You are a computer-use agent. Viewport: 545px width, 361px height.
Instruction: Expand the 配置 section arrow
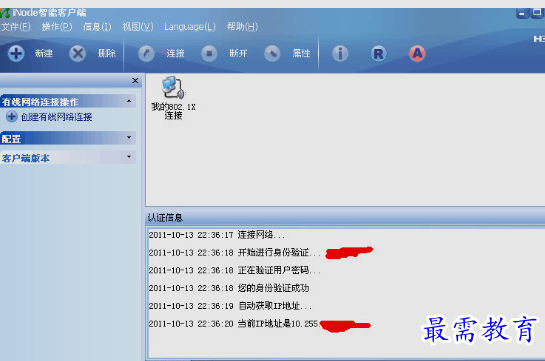pyautogui.click(x=129, y=137)
